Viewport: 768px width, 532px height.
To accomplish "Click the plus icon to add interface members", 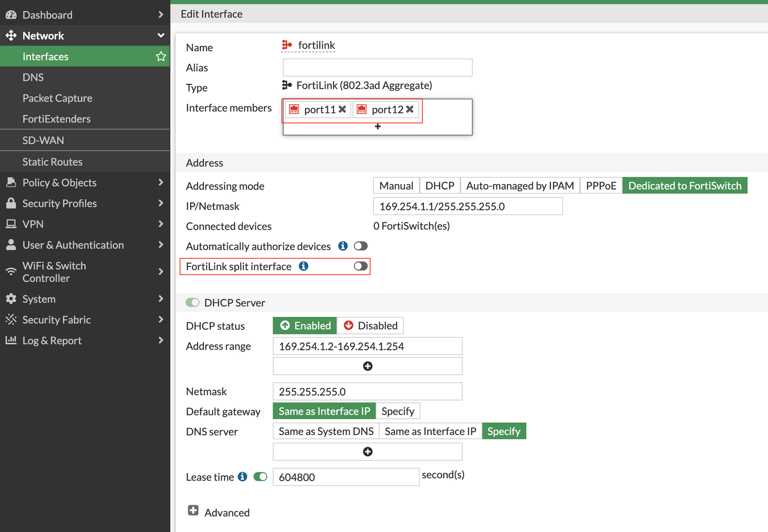I will [x=377, y=126].
